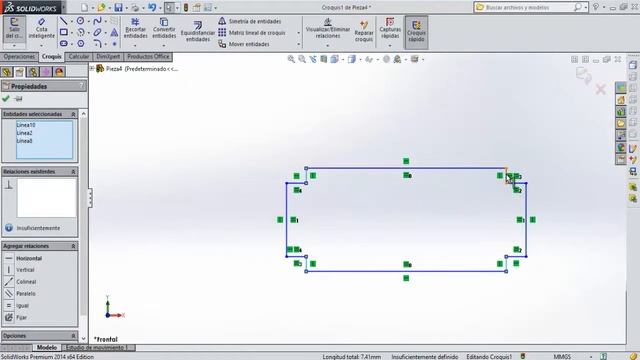Click the panel splitter collapse handle
This screenshot has width=640, height=360.
coord(90,198)
